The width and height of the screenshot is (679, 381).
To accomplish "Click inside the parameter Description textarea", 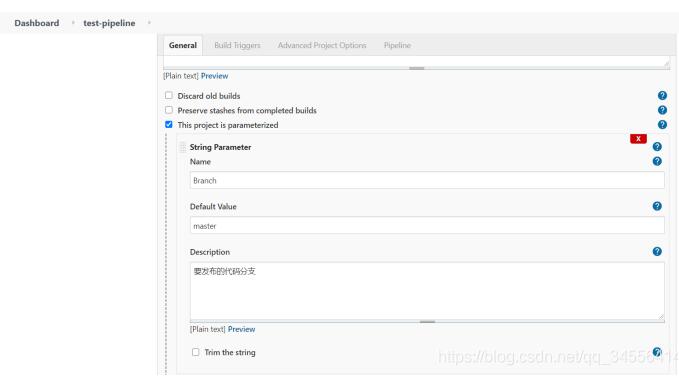I will (x=427, y=291).
